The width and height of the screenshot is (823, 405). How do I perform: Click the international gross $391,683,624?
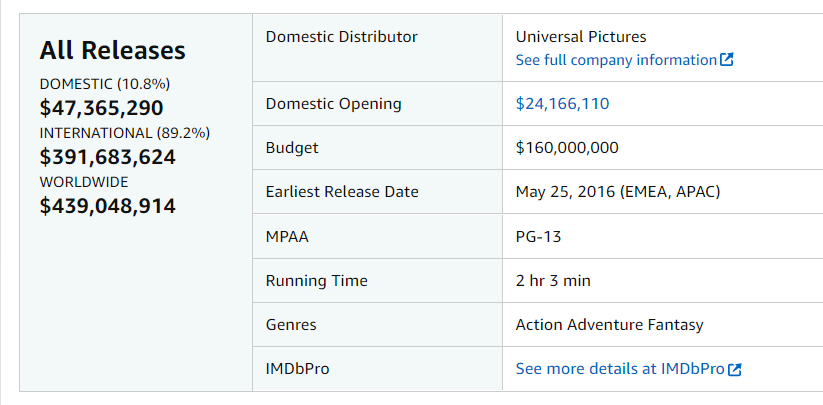(108, 157)
